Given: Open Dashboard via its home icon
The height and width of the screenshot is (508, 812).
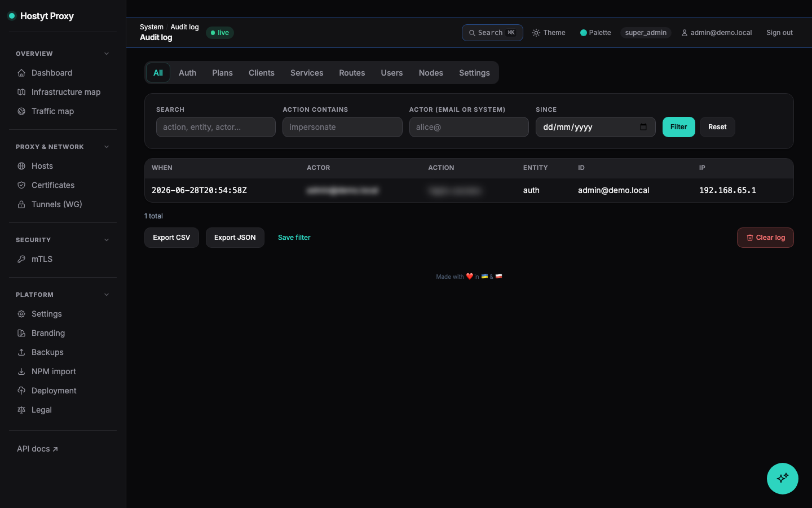Looking at the screenshot, I should (x=21, y=73).
